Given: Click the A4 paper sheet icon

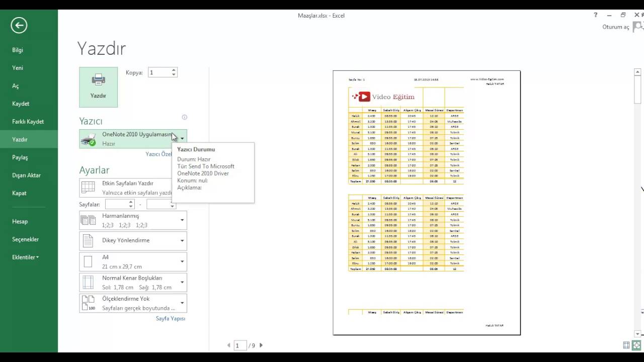Looking at the screenshot, I should (88, 262).
